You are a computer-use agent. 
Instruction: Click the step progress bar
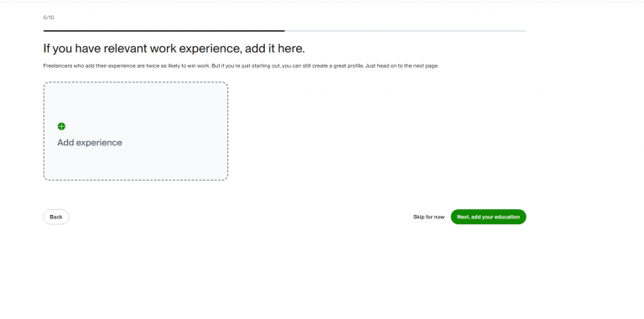click(x=284, y=31)
